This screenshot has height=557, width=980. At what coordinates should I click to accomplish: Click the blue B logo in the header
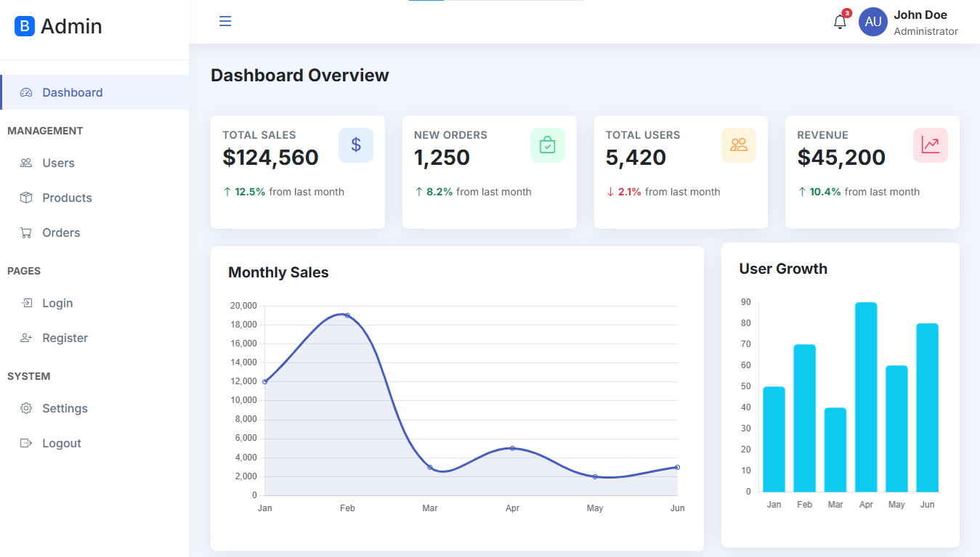pyautogui.click(x=24, y=25)
